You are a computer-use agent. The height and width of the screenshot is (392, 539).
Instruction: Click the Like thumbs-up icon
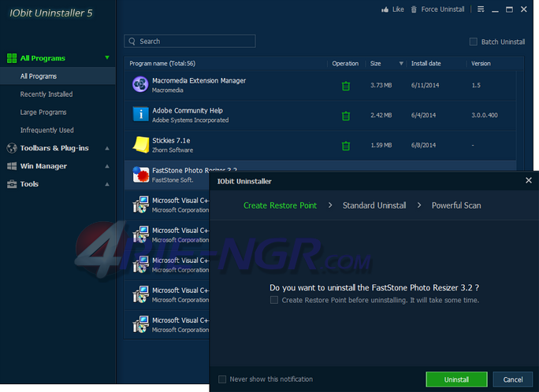pyautogui.click(x=385, y=9)
